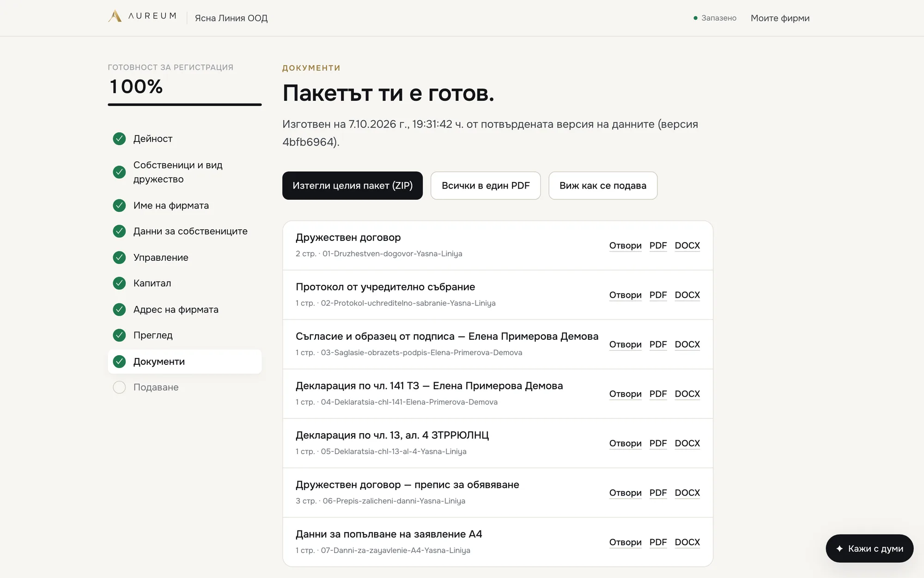Image resolution: width=924 pixels, height=578 pixels.
Task: Click filename 01-Druzhestven-dogovor-Yasna-Liniya
Action: pos(392,254)
